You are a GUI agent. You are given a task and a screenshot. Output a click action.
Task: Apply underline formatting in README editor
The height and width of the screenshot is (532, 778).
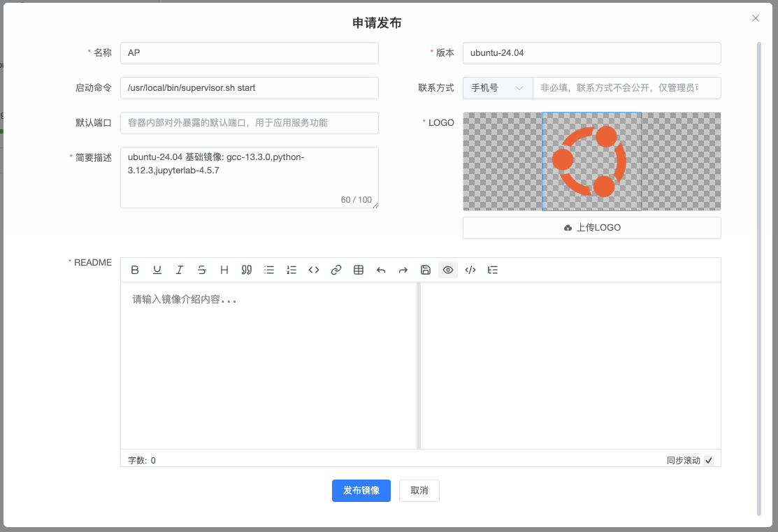[x=157, y=270]
